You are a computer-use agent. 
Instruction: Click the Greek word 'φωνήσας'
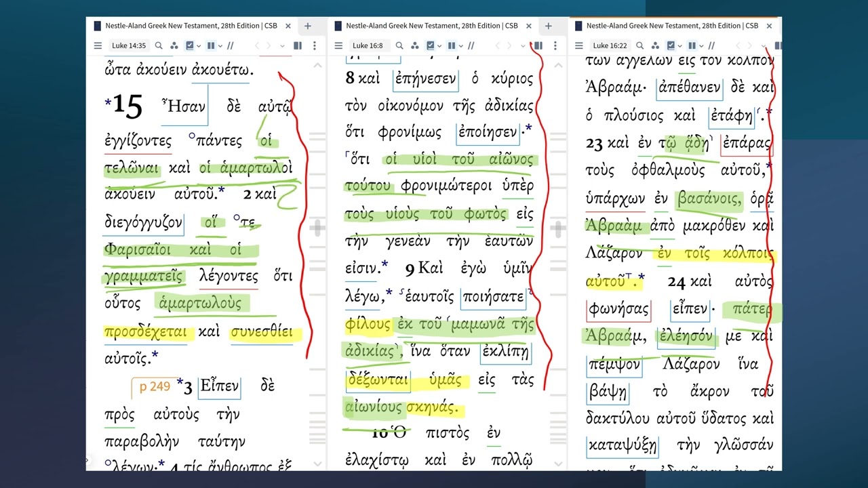[618, 308]
